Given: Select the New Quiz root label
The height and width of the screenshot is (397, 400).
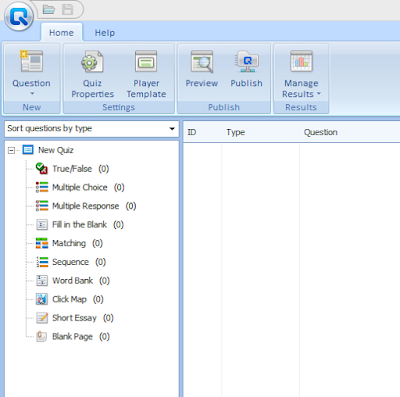Looking at the screenshot, I should [56, 150].
